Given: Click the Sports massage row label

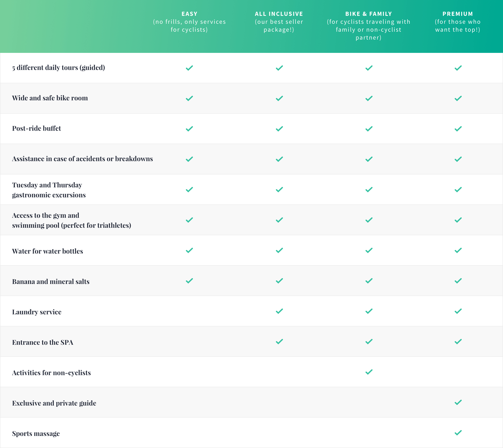Looking at the screenshot, I should (x=36, y=433).
